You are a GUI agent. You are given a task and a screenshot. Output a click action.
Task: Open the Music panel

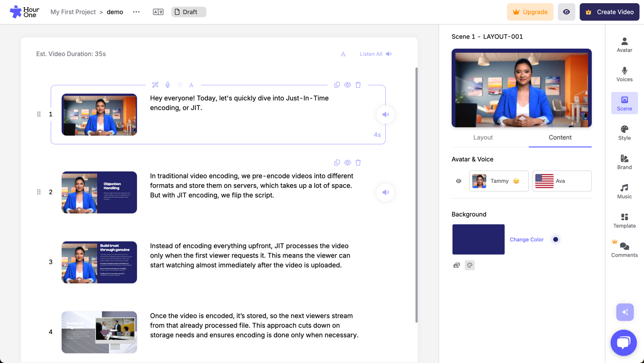(x=624, y=191)
